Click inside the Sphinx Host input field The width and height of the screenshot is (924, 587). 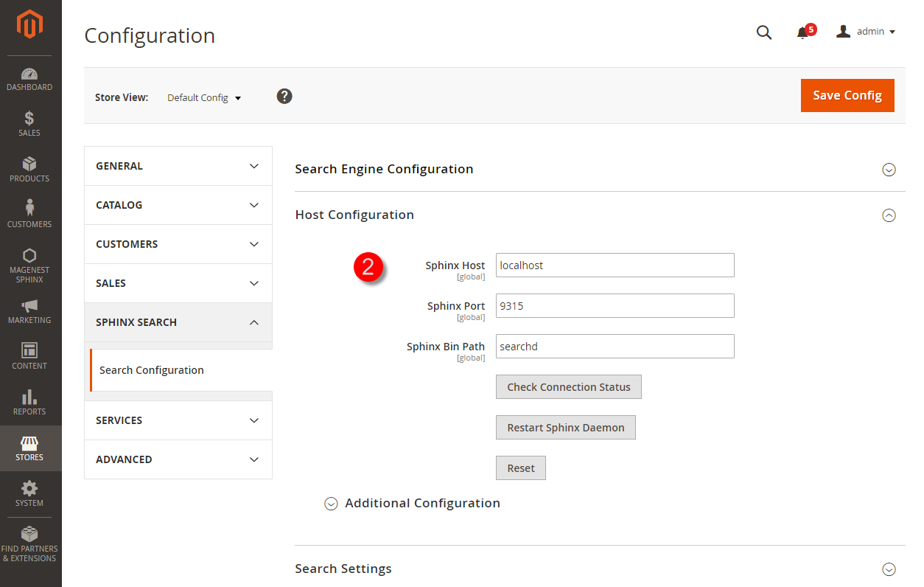[615, 265]
